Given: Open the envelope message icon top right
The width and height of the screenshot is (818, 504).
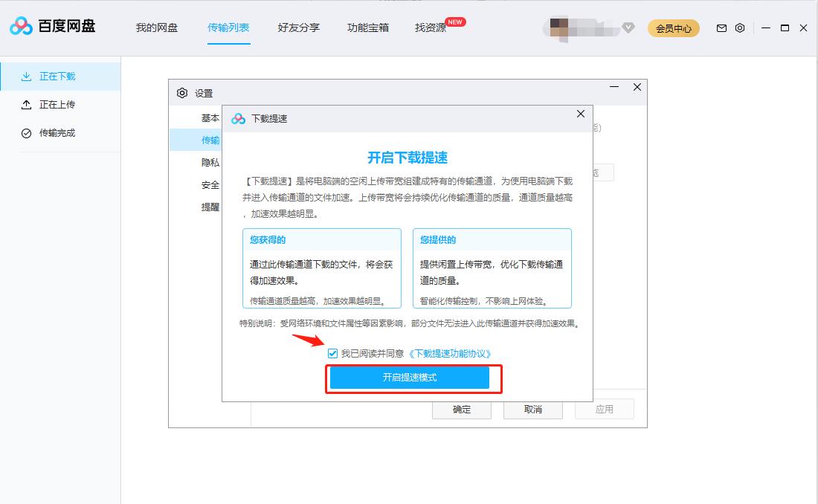Looking at the screenshot, I should pyautogui.click(x=721, y=28).
